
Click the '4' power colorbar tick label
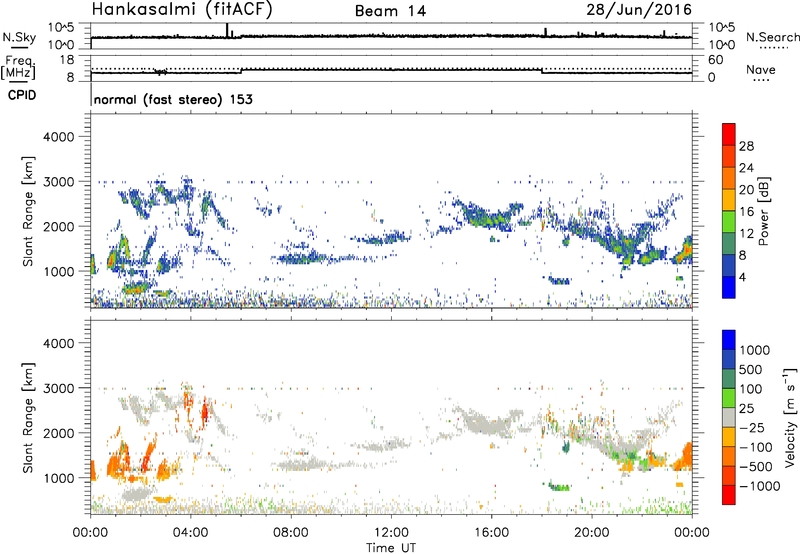[743, 277]
